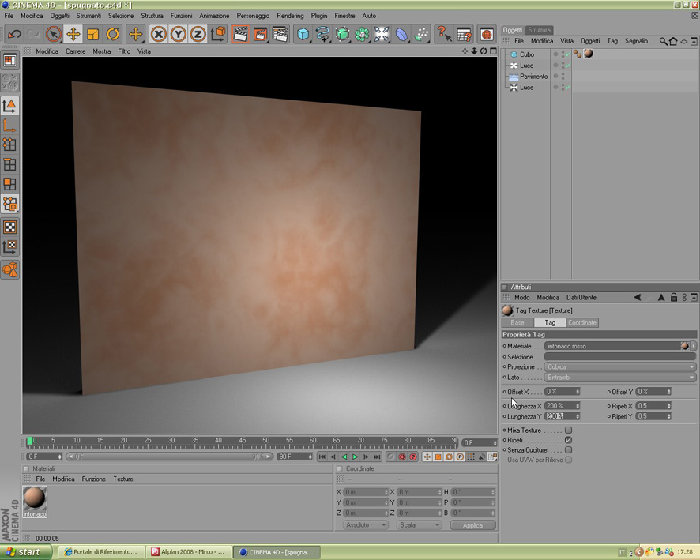This screenshot has width=700, height=560.
Task: Click the Windows start button
Action: click(25, 552)
